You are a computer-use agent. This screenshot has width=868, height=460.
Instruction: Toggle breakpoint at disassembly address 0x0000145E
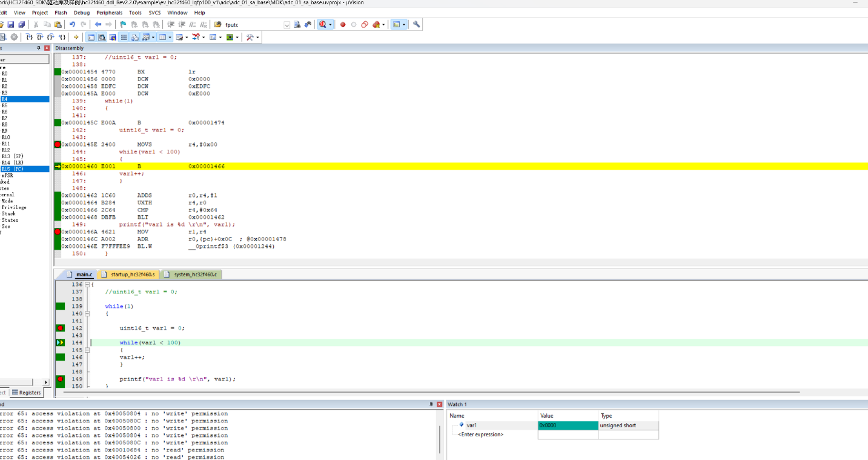pyautogui.click(x=58, y=144)
